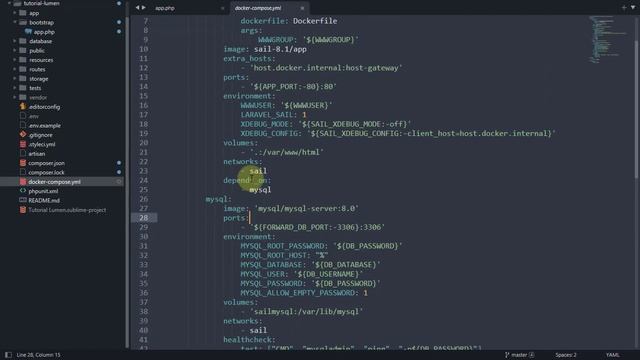Click the composer.json file icon

pyautogui.click(x=23, y=163)
